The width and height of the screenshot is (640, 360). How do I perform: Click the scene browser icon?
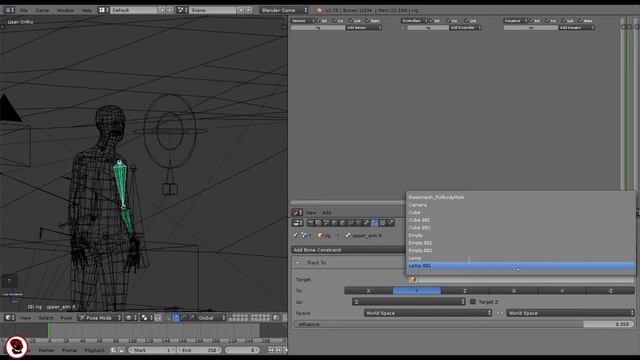click(182, 10)
